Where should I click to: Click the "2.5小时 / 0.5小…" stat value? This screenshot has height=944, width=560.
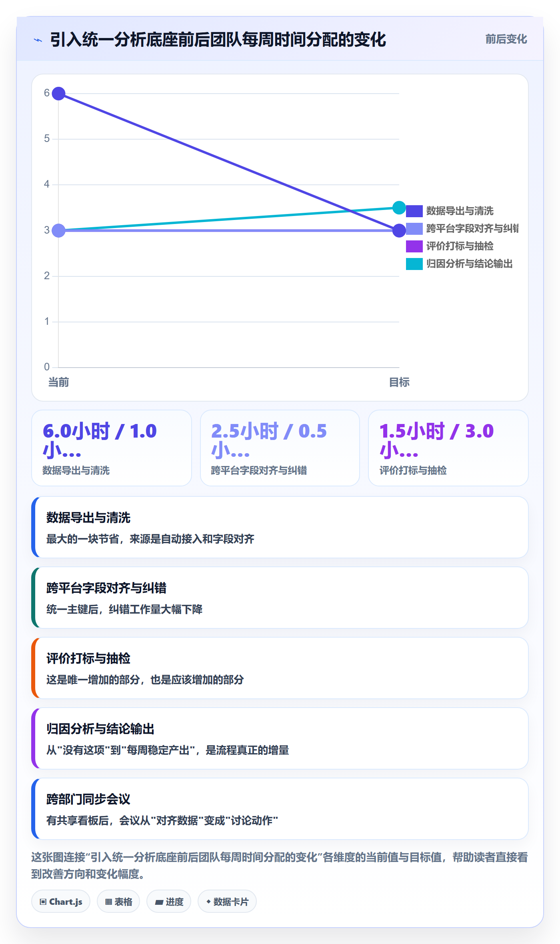269,440
